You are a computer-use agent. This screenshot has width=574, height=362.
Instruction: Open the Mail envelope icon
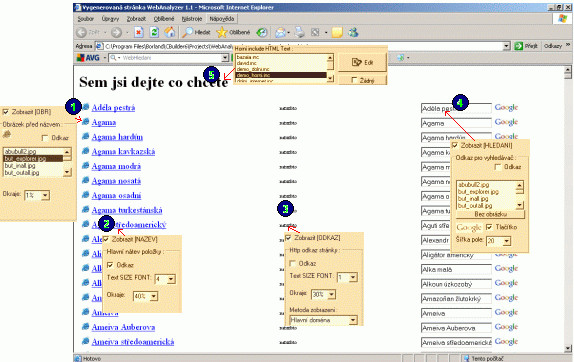click(x=280, y=33)
